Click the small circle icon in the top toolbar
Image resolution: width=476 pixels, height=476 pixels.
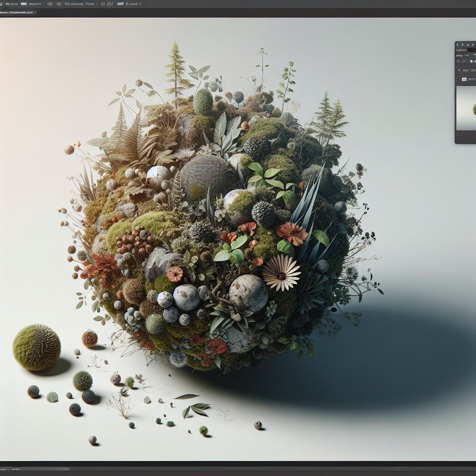103,4
